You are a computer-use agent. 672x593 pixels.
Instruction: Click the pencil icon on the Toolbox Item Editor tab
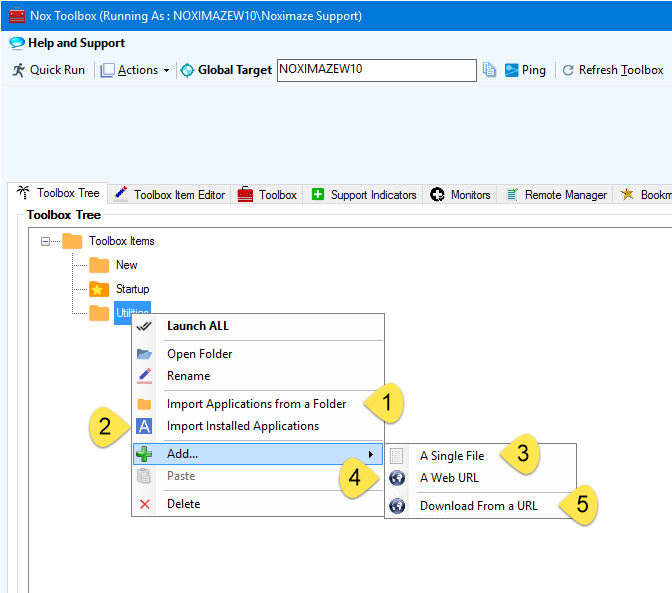121,194
